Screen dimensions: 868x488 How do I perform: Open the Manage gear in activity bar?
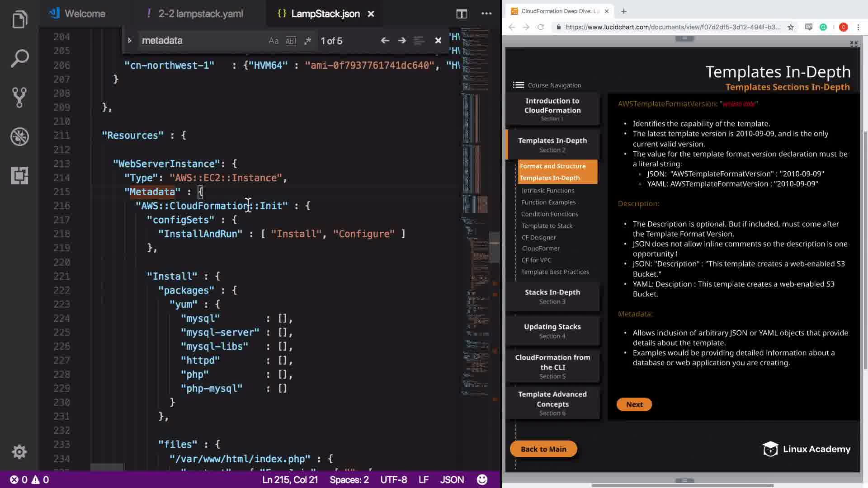pyautogui.click(x=19, y=451)
